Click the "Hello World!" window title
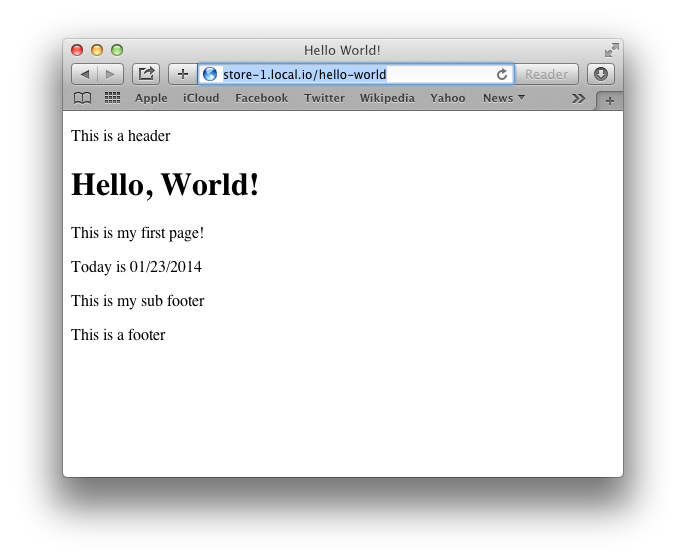The image size is (690, 552). (x=342, y=51)
